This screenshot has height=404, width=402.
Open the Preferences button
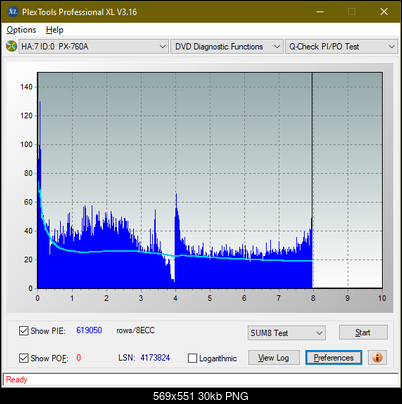coord(333,358)
